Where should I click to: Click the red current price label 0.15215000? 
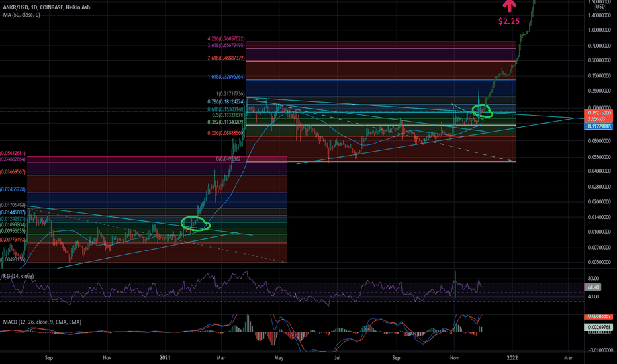click(x=599, y=113)
